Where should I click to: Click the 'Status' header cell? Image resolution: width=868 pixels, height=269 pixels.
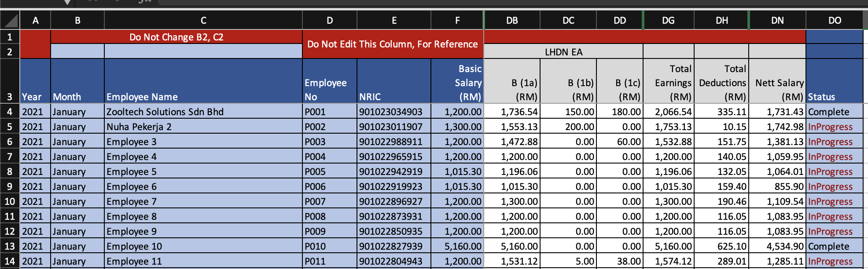coord(835,81)
